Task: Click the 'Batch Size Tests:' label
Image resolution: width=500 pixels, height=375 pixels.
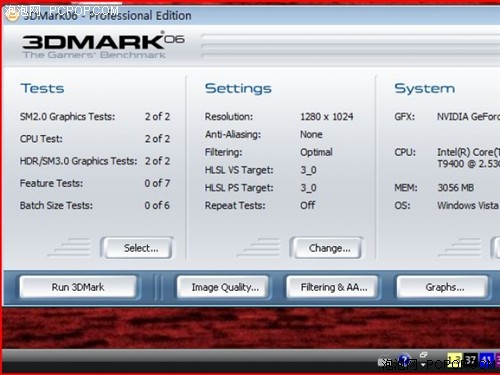Action: tap(56, 205)
